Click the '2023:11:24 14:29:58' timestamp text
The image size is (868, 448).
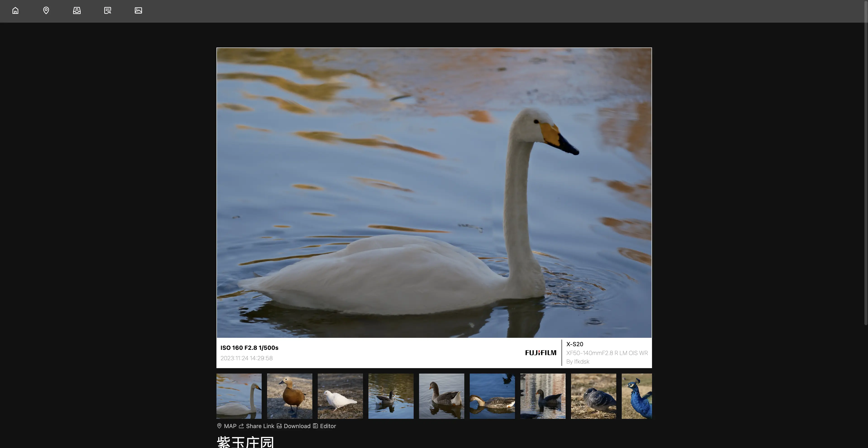[x=247, y=358]
